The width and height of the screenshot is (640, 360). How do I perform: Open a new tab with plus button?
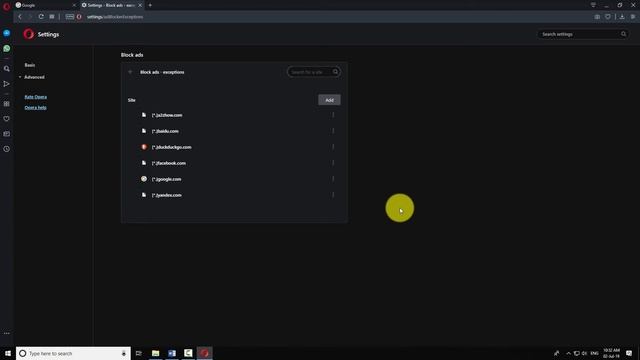click(x=150, y=5)
